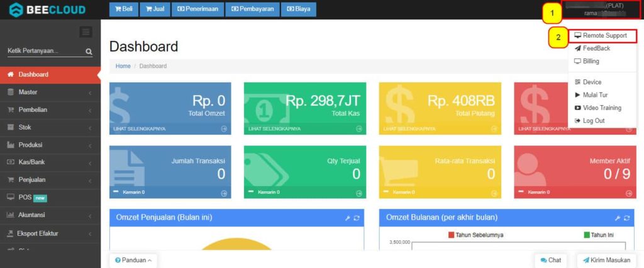Click wrench icon on Omzet Penjualan panel
The width and height of the screenshot is (644, 268).
point(347,218)
